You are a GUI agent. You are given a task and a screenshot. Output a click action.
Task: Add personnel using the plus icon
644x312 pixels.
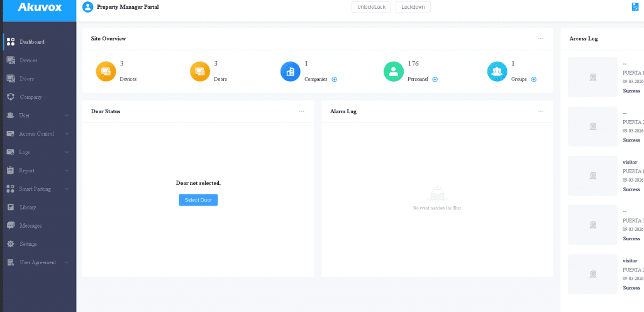coord(435,80)
